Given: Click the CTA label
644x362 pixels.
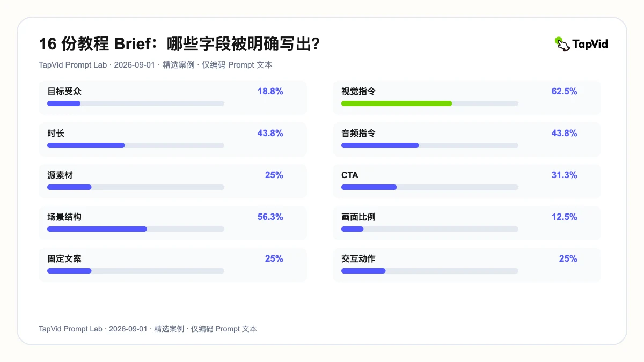Looking at the screenshot, I should (x=350, y=175).
